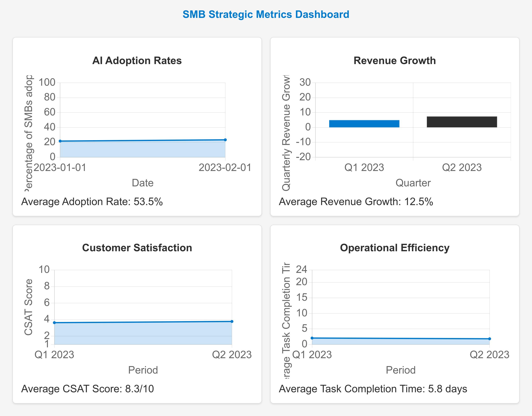This screenshot has height=416, width=532.
Task: Click the Average CSAT Score 8.3/10 text
Action: click(x=87, y=389)
